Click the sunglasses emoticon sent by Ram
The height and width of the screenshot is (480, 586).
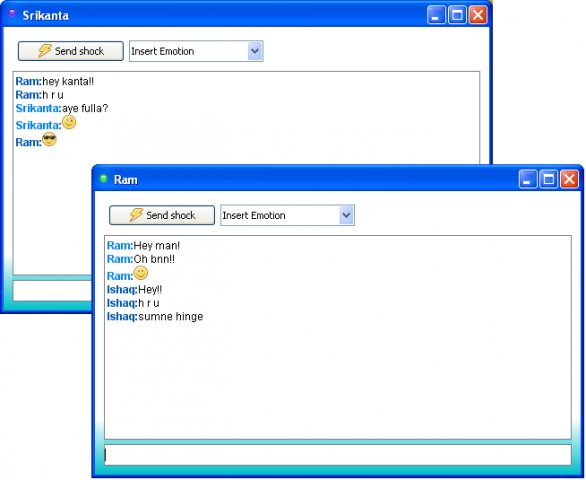[49, 139]
